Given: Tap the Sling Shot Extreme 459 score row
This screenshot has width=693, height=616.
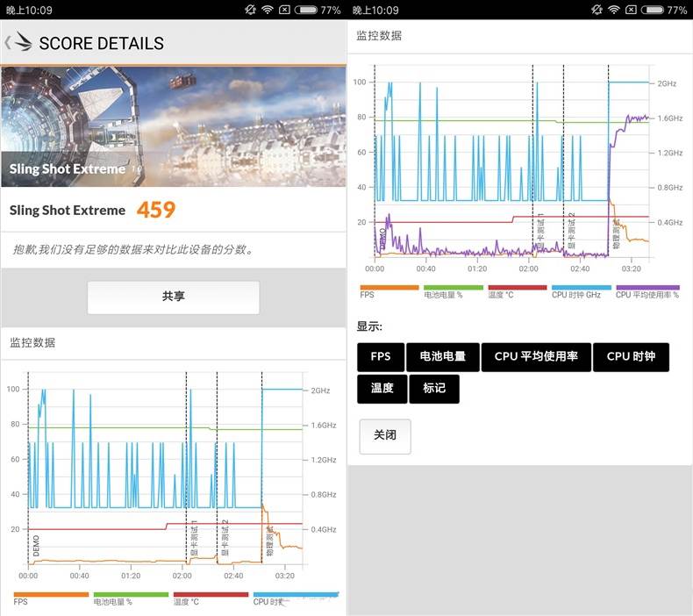Looking at the screenshot, I should tap(173, 210).
